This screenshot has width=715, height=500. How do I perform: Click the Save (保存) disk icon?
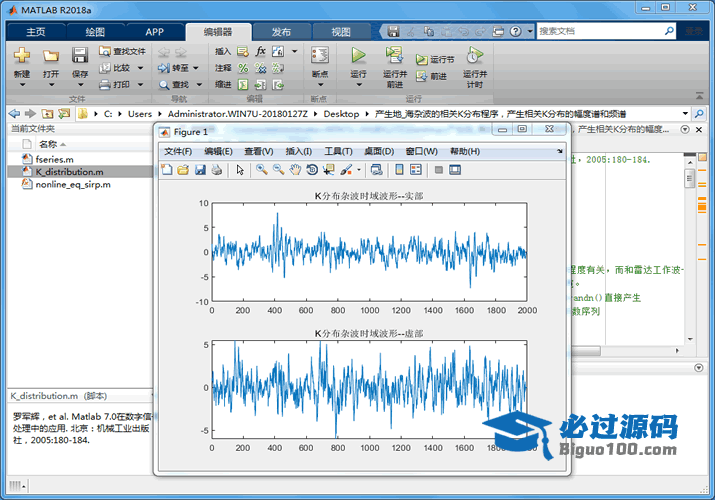pos(80,55)
